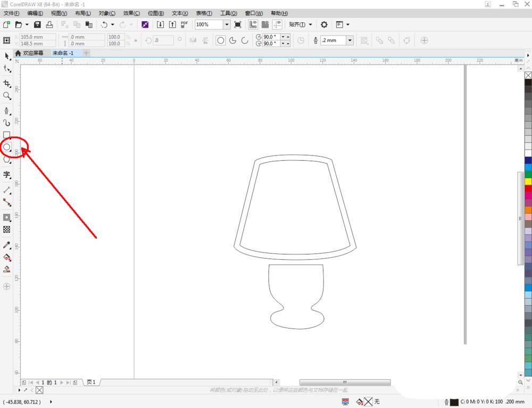Image resolution: width=532 pixels, height=408 pixels.
Task: Open the 对象(C) menu
Action: click(107, 13)
